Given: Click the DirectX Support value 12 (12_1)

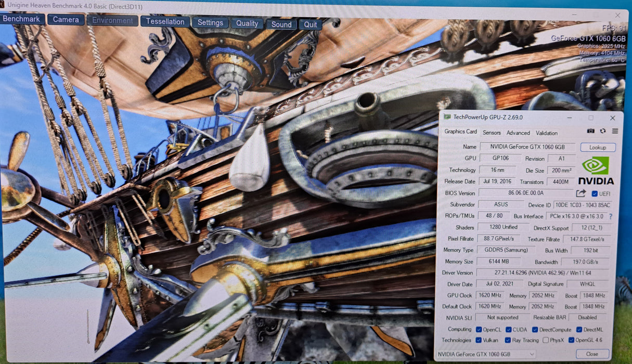Looking at the screenshot, I should coord(592,228).
